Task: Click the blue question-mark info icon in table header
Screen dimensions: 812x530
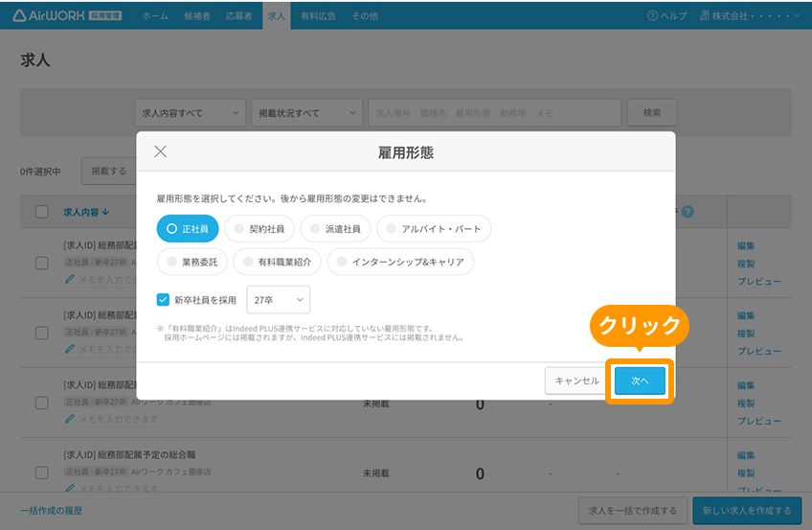Action: pyautogui.click(x=688, y=212)
